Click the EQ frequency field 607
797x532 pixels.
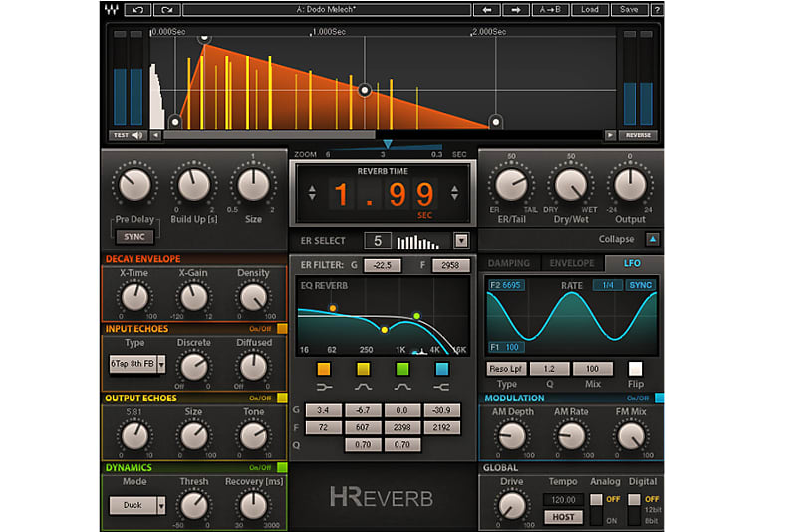coord(363,427)
